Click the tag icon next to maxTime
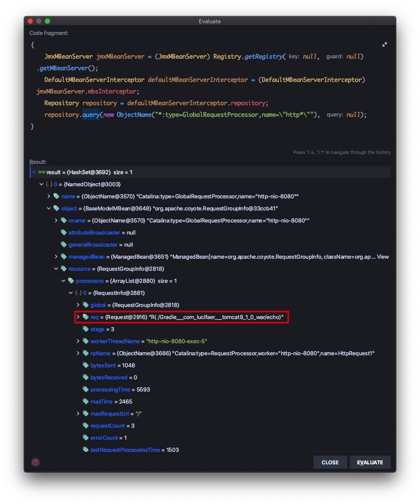This screenshot has width=420, height=504. coord(86,401)
